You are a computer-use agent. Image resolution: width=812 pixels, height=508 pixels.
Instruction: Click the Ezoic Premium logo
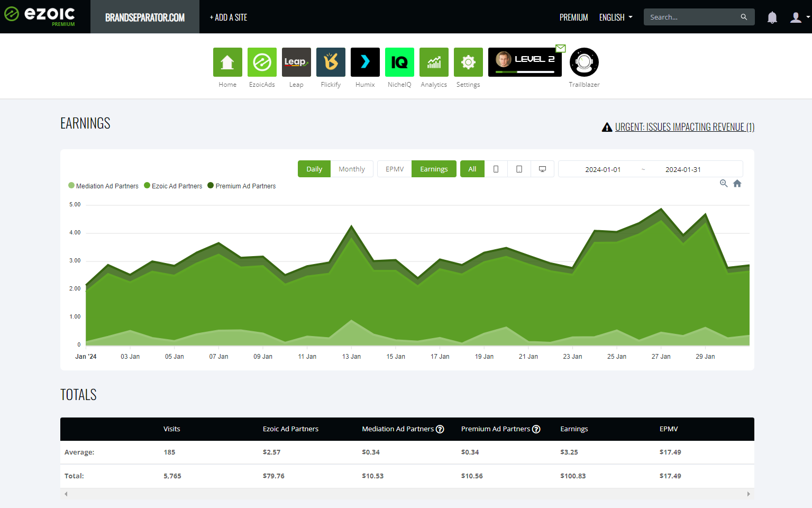tap(40, 16)
